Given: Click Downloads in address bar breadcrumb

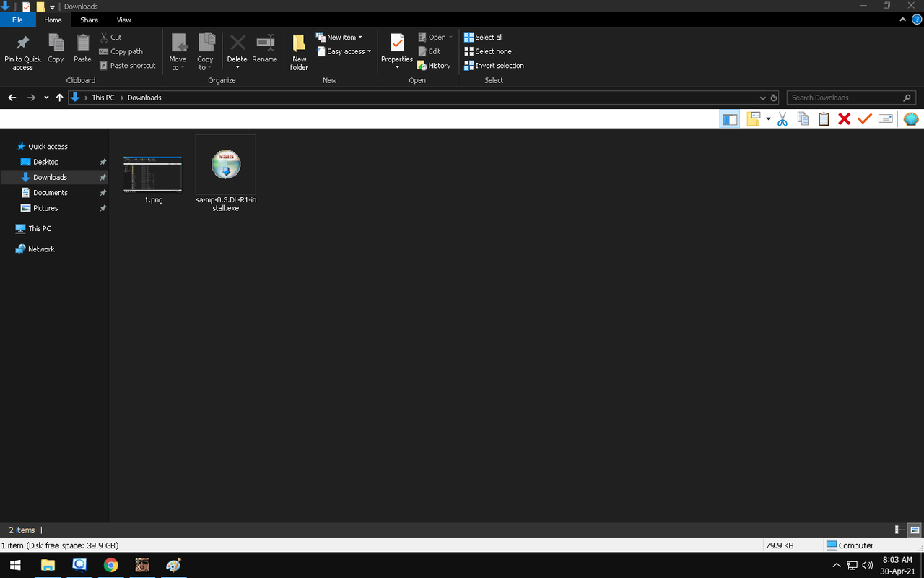Looking at the screenshot, I should [144, 98].
